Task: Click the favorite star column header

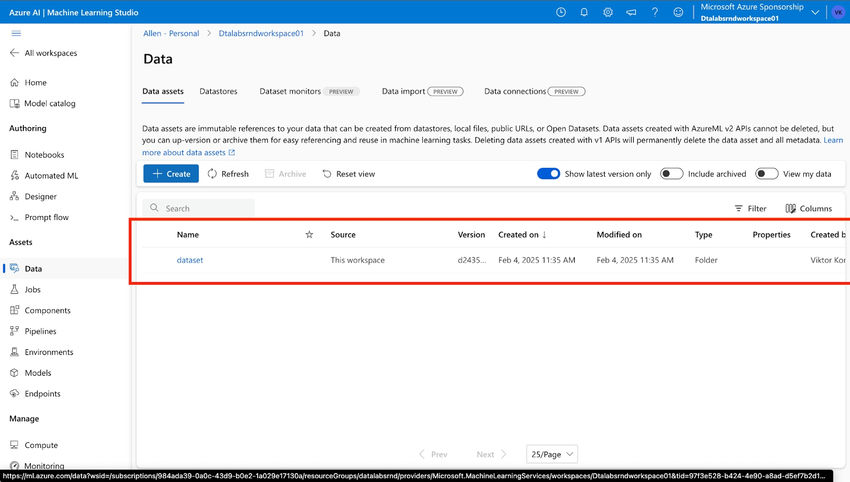Action: pos(309,235)
